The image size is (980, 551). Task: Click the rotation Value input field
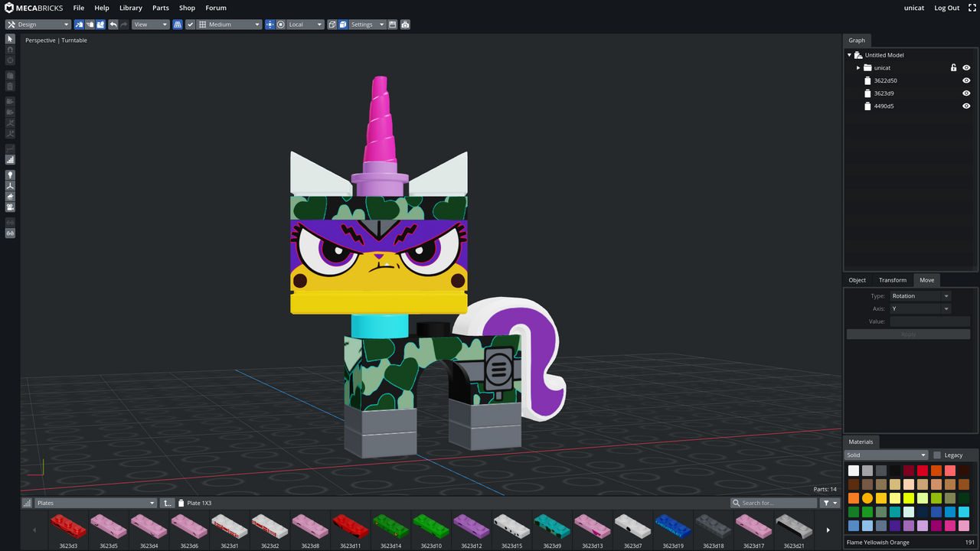[929, 321]
